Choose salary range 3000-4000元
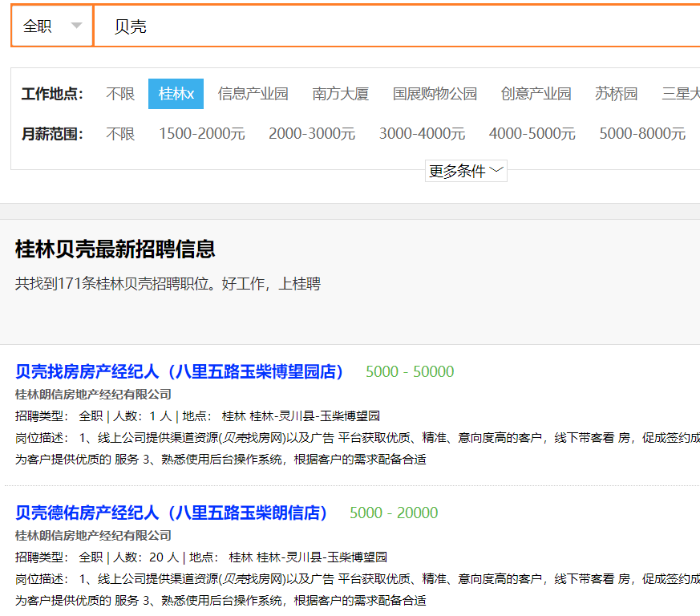700x616 pixels. pos(423,134)
